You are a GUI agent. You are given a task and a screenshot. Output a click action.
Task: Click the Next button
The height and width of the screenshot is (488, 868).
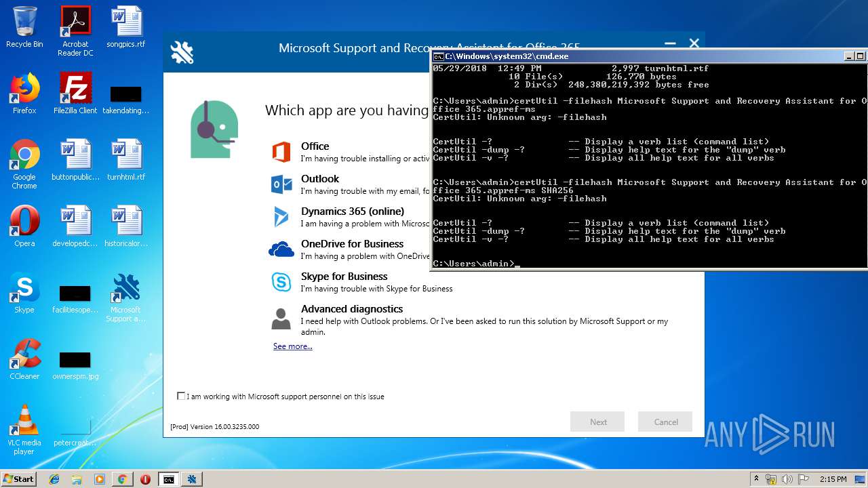pyautogui.click(x=597, y=422)
